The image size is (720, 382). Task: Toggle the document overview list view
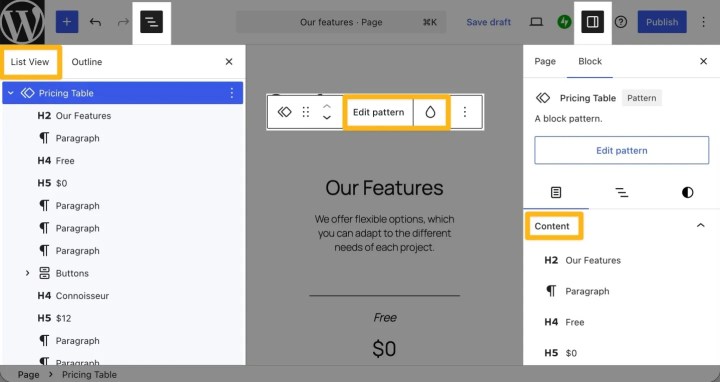tap(152, 22)
